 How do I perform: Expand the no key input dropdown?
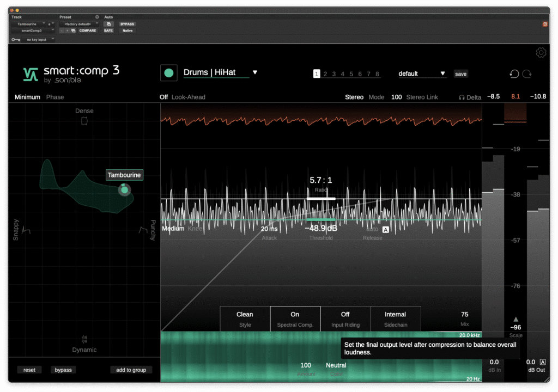pyautogui.click(x=35, y=38)
